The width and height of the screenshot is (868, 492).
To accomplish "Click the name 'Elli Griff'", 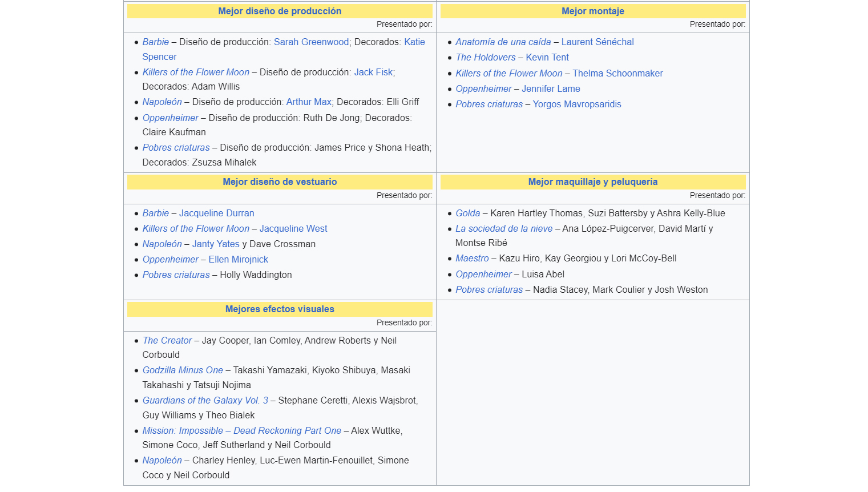I will (x=403, y=102).
